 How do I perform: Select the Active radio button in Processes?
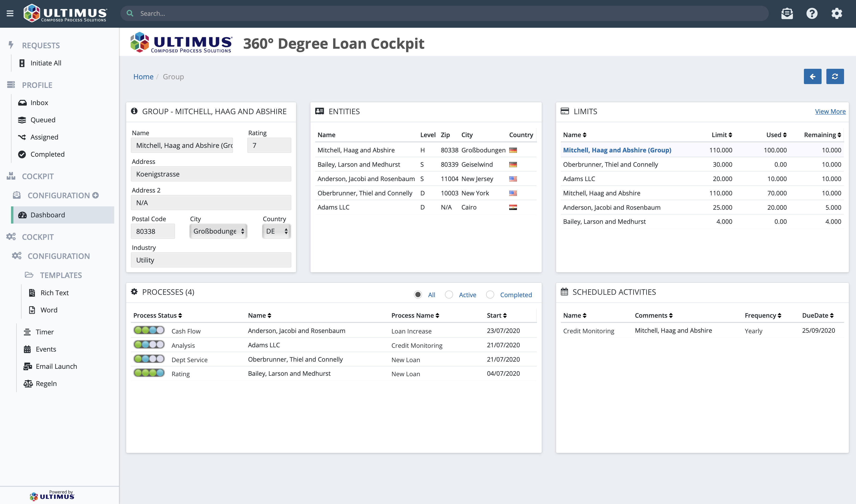(x=449, y=295)
